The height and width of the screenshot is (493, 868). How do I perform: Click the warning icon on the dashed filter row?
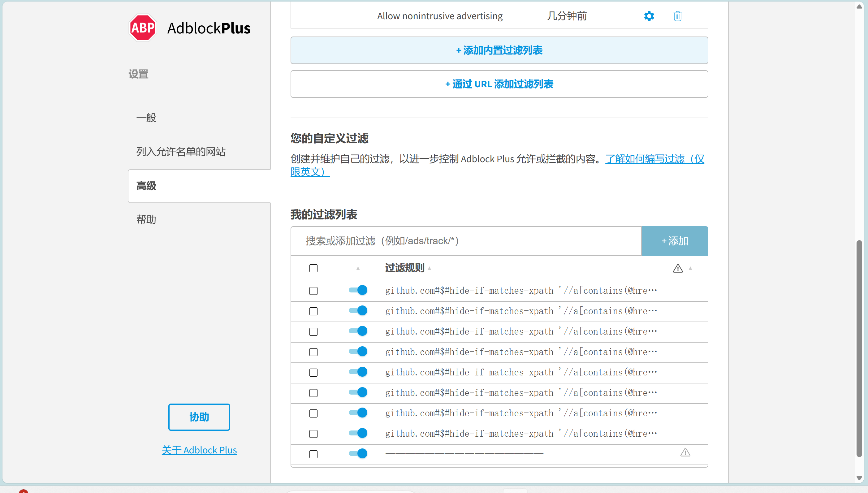685,453
